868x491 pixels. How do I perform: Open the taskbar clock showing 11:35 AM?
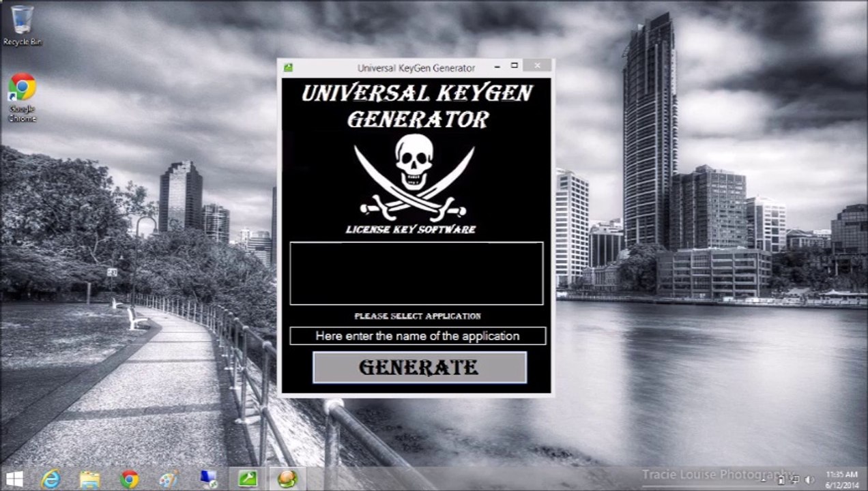[x=841, y=479]
